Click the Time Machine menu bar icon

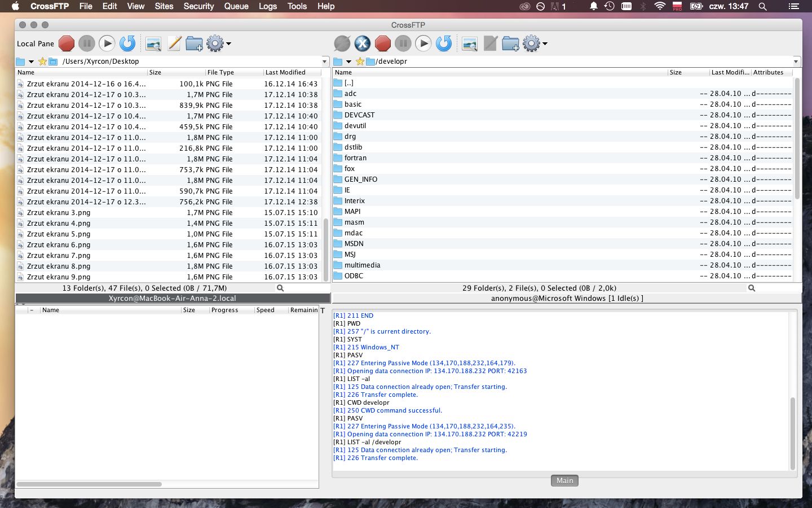pyautogui.click(x=610, y=6)
